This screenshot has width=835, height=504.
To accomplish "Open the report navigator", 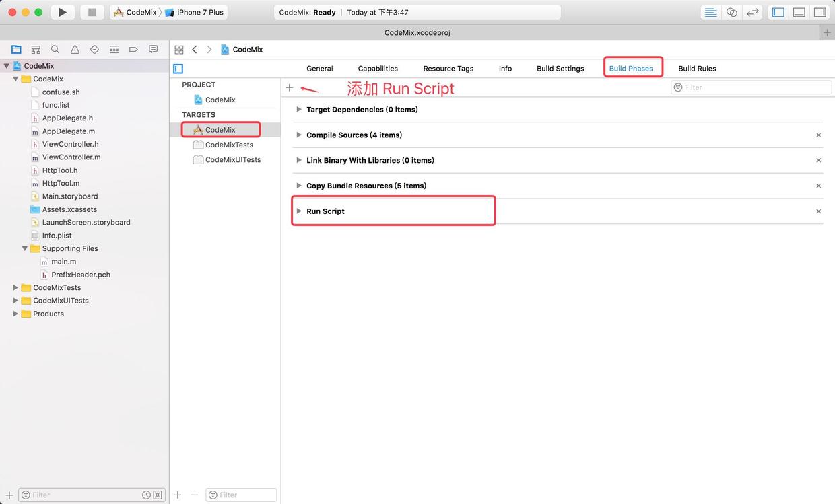I will point(153,49).
